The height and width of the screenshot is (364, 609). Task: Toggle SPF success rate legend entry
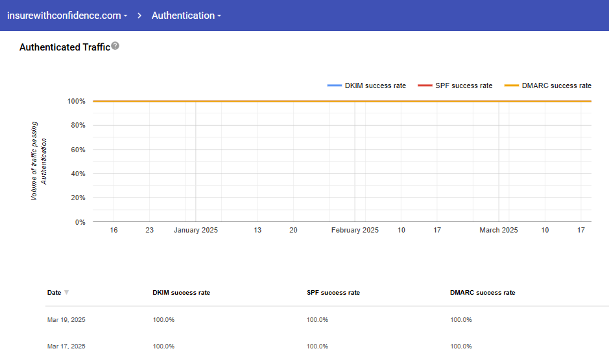pos(464,85)
